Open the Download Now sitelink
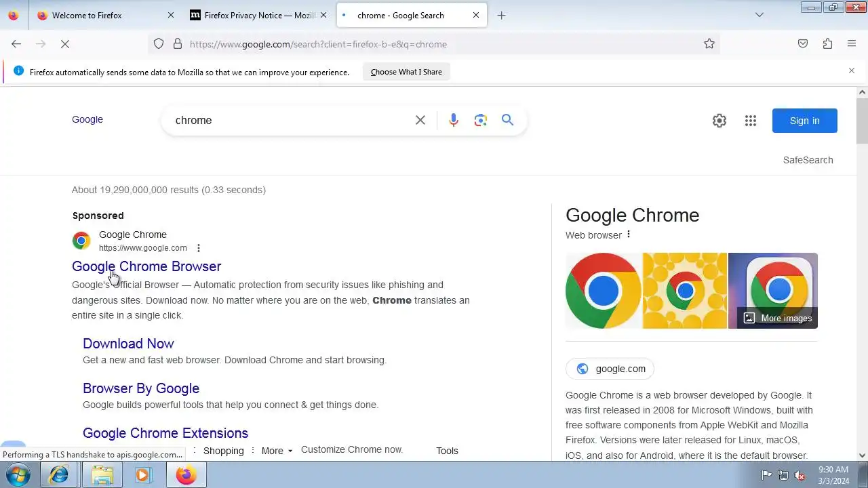This screenshot has width=868, height=488. click(128, 344)
